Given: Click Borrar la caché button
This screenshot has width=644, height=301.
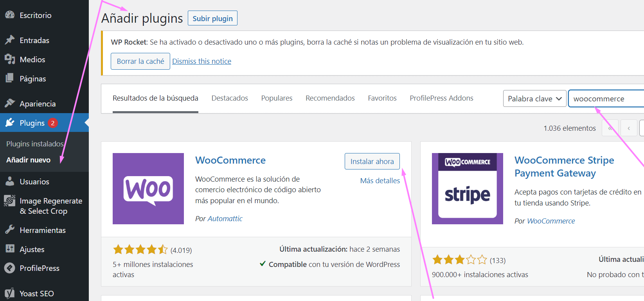Looking at the screenshot, I should (140, 61).
